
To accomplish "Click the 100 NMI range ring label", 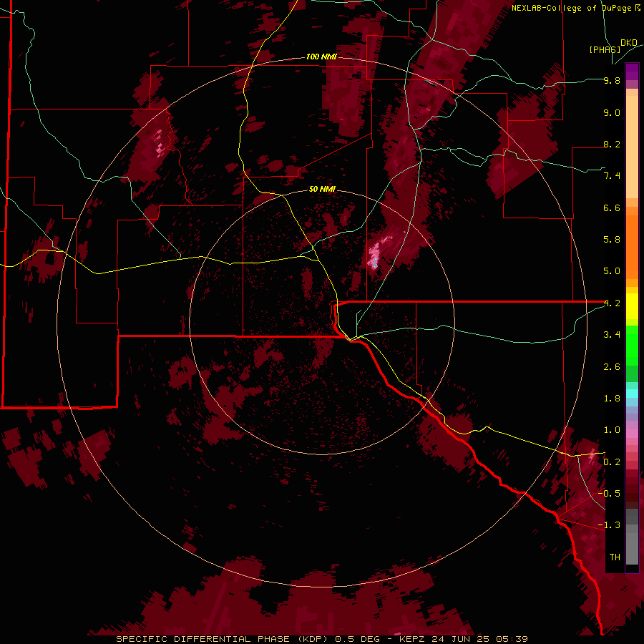I will [321, 57].
